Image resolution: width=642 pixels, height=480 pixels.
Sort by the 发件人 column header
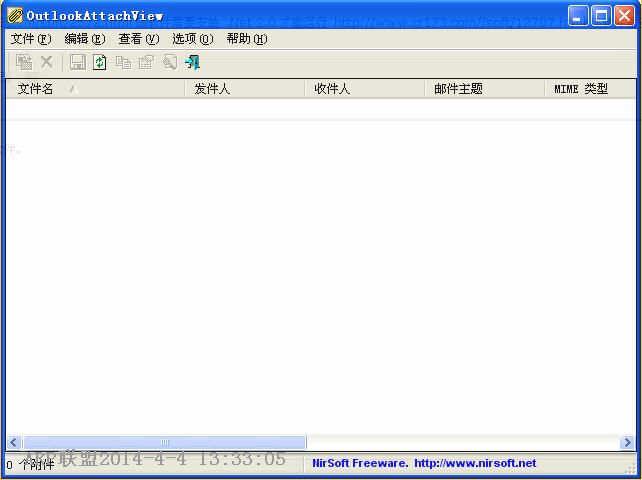(x=245, y=88)
